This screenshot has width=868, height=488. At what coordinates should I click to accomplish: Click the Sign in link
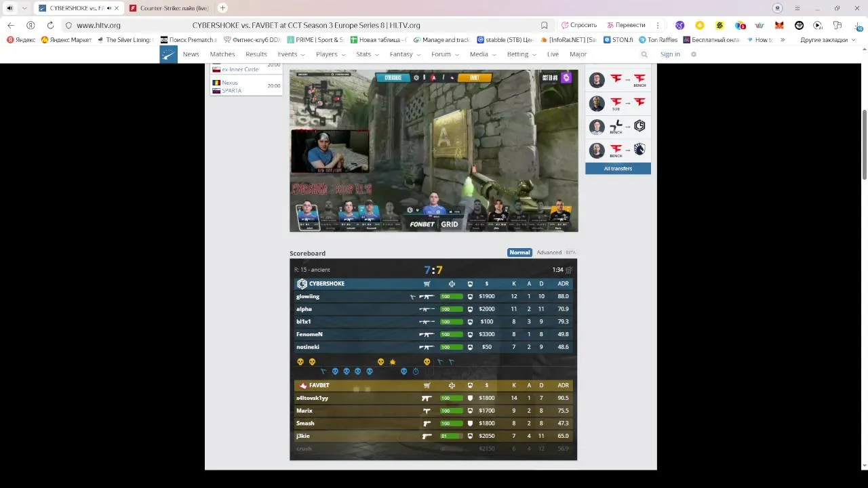[670, 54]
